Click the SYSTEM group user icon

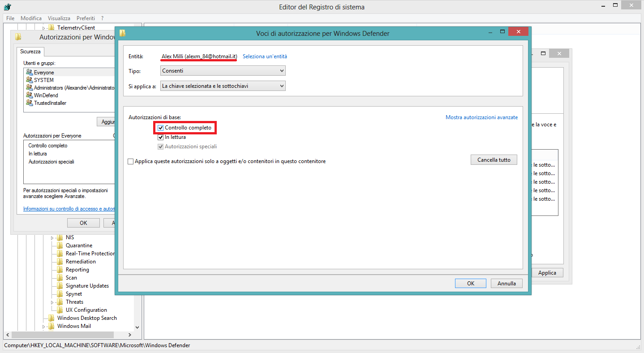pyautogui.click(x=29, y=80)
